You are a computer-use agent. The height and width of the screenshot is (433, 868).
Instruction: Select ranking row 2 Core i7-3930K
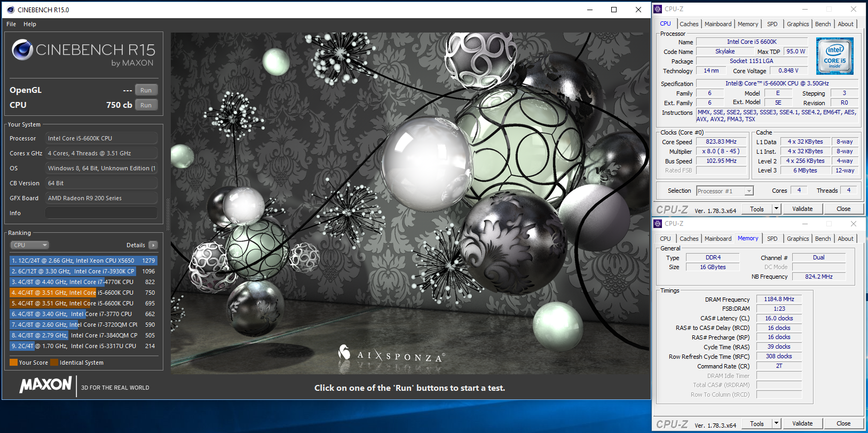pyautogui.click(x=83, y=271)
